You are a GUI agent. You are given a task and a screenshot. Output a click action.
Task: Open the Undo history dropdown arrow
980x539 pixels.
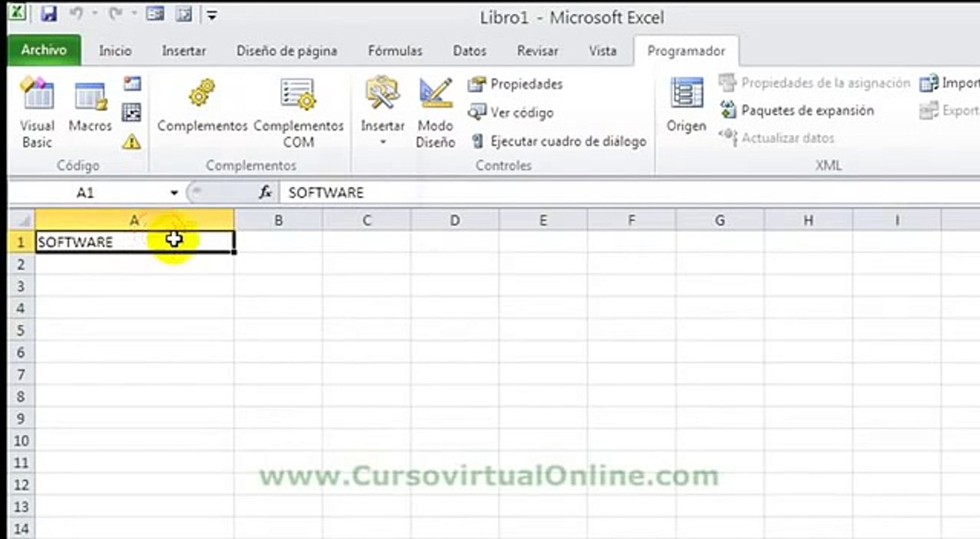(97, 13)
